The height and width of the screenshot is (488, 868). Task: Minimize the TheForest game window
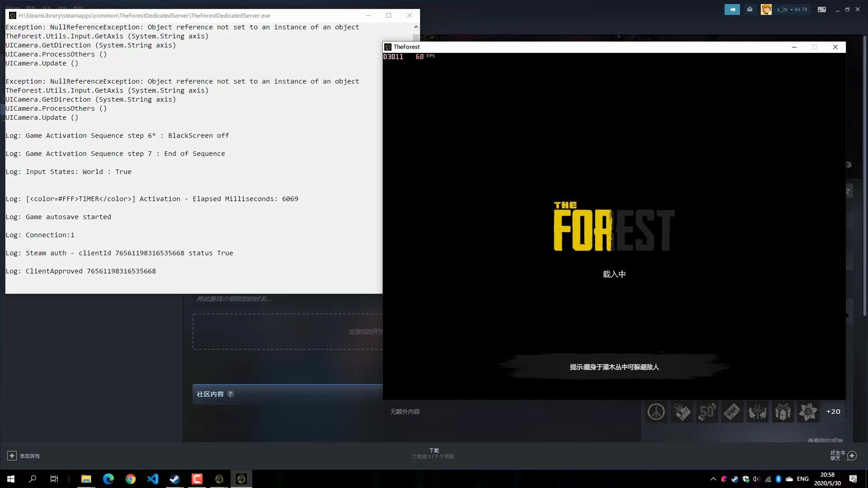794,47
